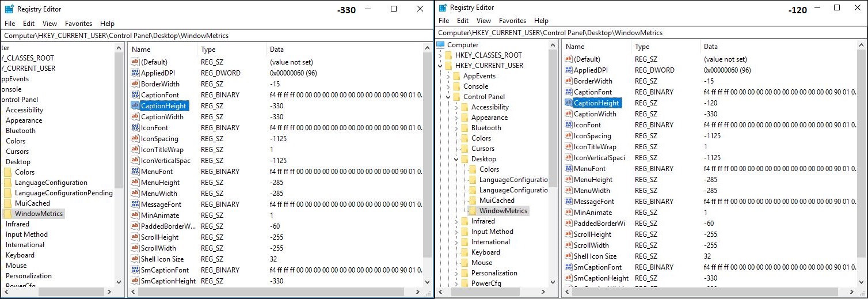Image resolution: width=868 pixels, height=299 pixels.
Task: Click the ab icon of BorderWidth in right window
Action: (568, 81)
